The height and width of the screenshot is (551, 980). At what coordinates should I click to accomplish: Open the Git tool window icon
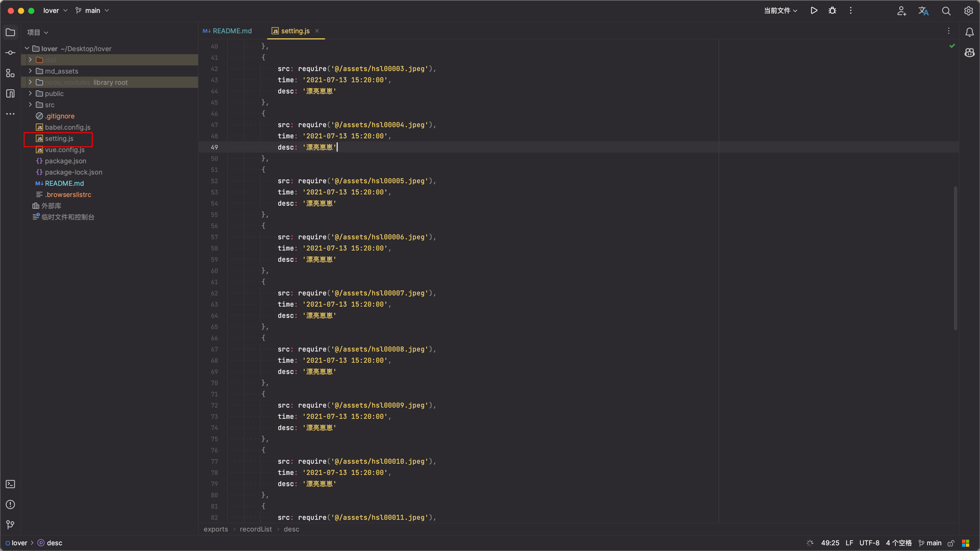click(10, 524)
